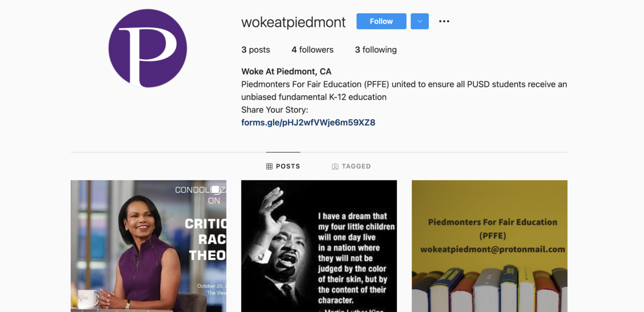Click the wokeatpiedmont username heading
This screenshot has height=312, width=644.
(293, 22)
